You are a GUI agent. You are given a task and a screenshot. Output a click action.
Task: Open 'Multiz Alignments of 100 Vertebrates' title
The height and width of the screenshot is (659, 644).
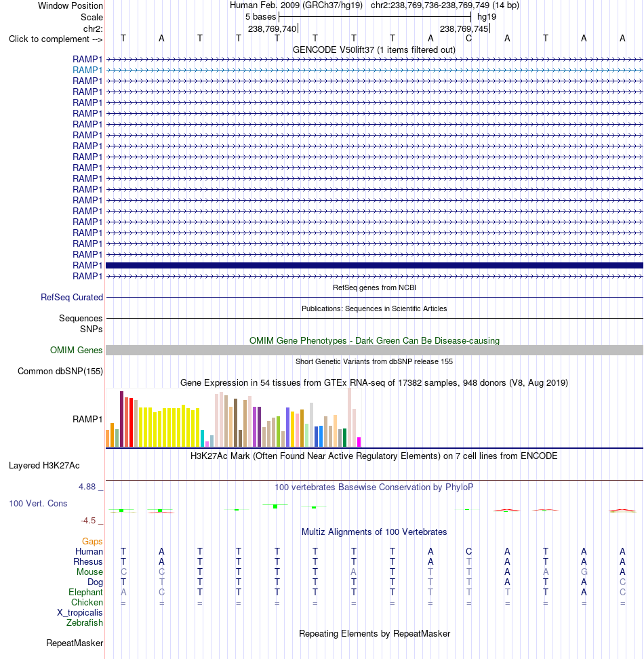(374, 532)
